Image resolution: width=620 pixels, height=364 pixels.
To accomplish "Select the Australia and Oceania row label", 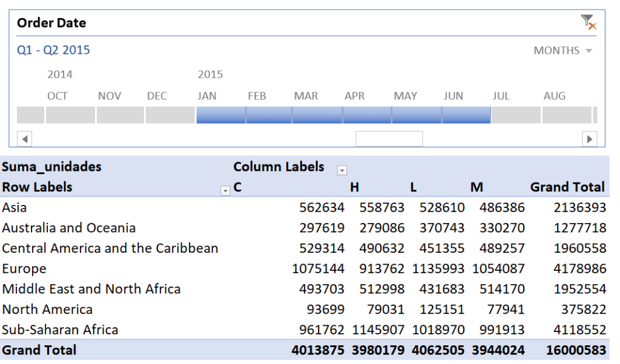I will pos(69,228).
